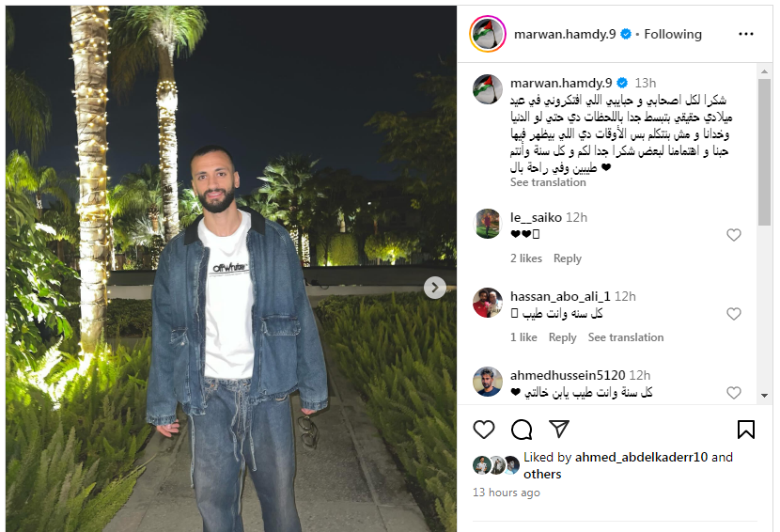
Task: Open the comment bubble icon
Action: pyautogui.click(x=522, y=429)
